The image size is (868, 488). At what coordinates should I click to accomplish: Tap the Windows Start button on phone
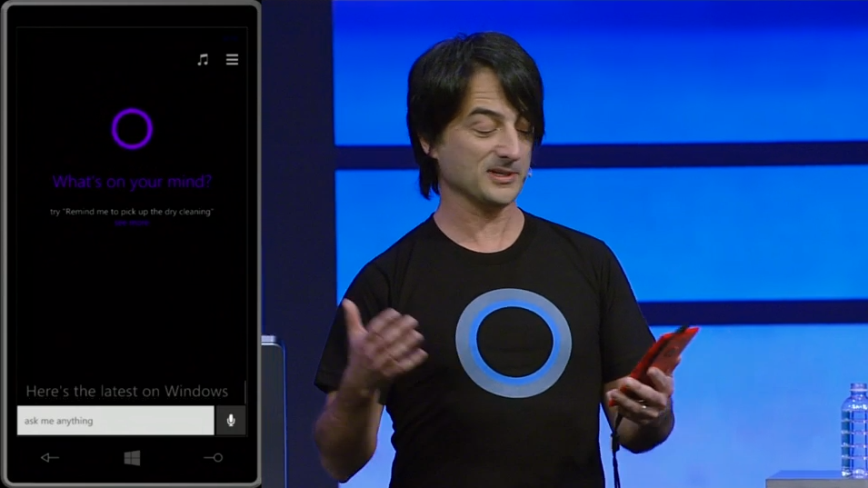coord(132,458)
